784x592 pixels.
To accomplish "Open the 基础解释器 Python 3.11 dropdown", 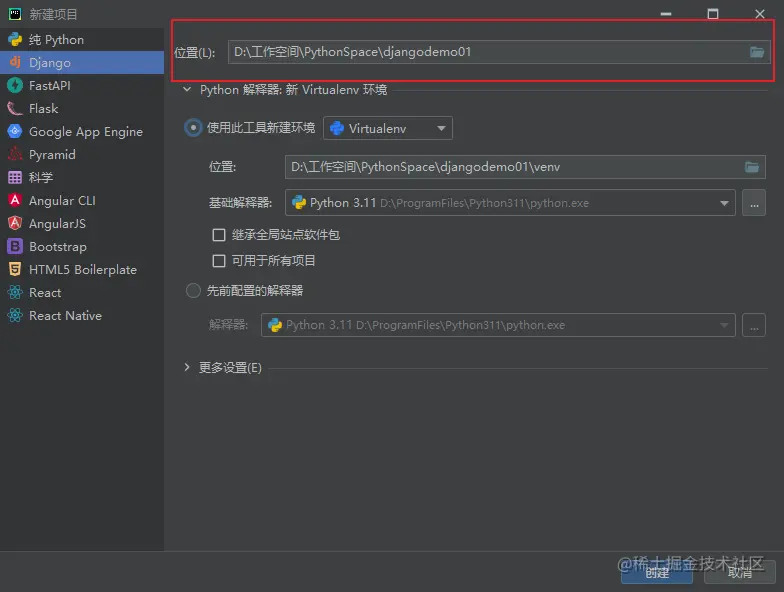I will click(510, 202).
